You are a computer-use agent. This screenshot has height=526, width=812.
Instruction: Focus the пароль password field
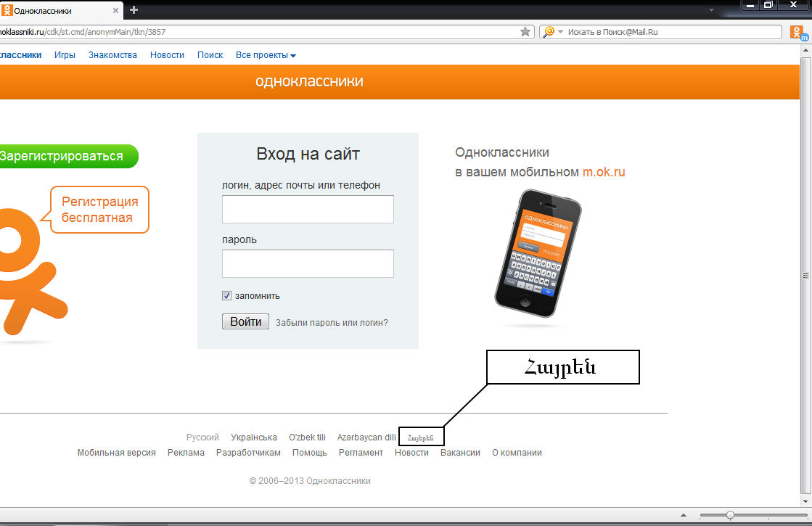(x=308, y=263)
